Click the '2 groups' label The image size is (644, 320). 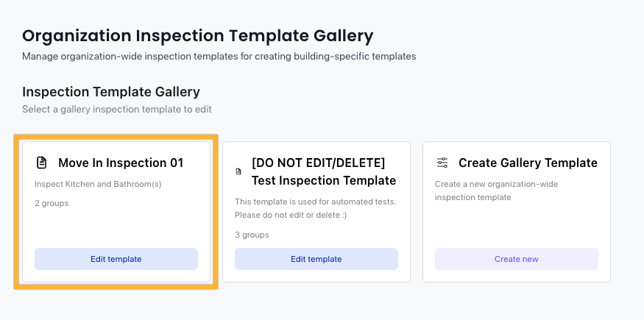[52, 203]
